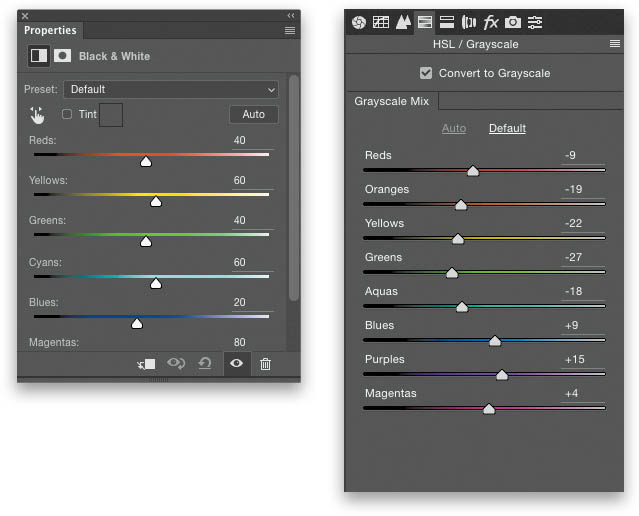The image size is (639, 516).
Task: Click the Grayscale Mix Magentas slider handle
Action: click(489, 408)
